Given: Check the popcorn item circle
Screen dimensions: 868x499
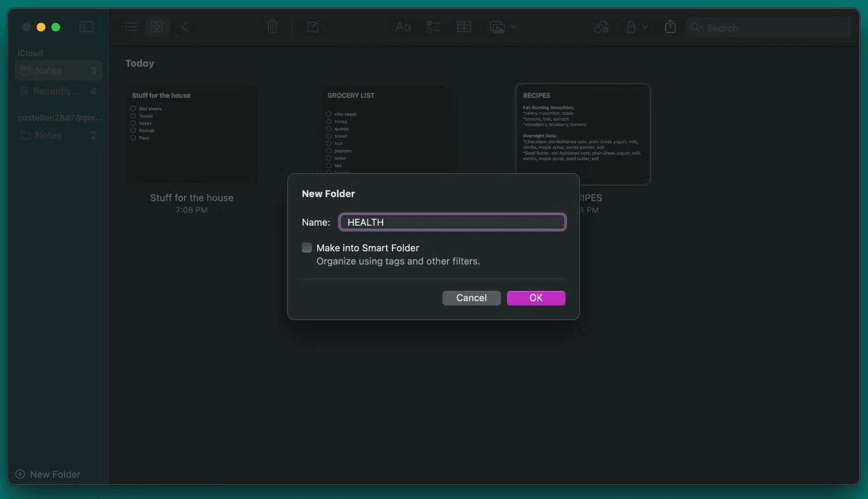Looking at the screenshot, I should pyautogui.click(x=329, y=151).
